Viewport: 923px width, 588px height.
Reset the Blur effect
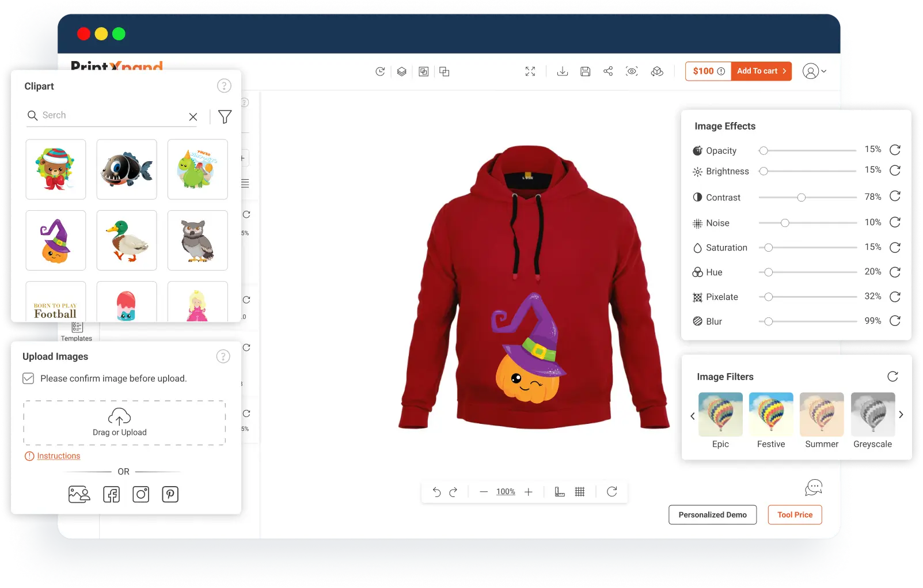(x=895, y=321)
